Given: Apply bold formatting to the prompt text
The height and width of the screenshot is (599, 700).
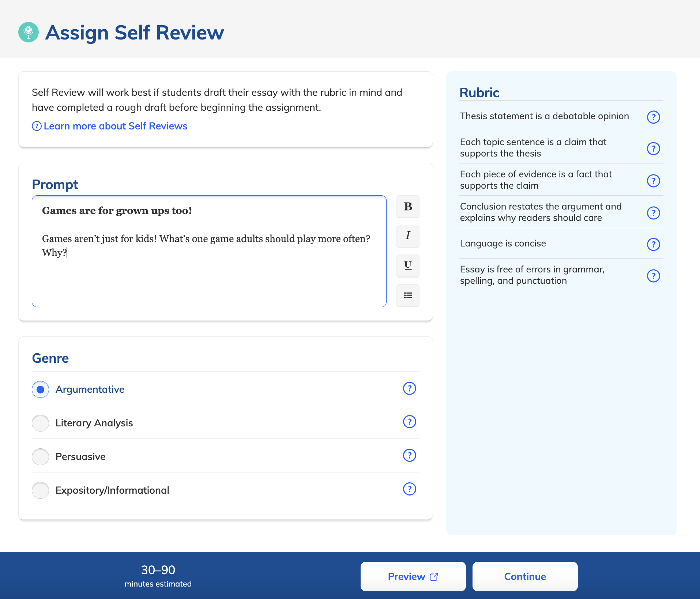Looking at the screenshot, I should [x=407, y=207].
